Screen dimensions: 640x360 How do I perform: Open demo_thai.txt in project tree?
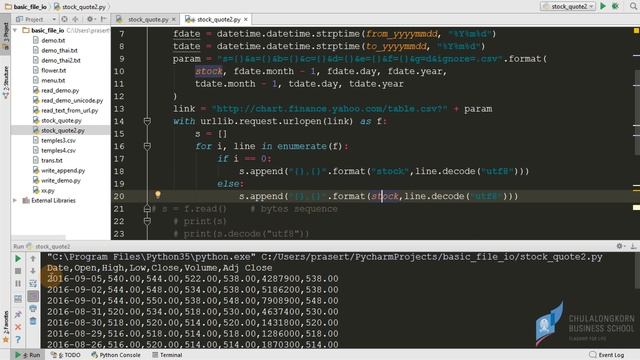(59, 50)
